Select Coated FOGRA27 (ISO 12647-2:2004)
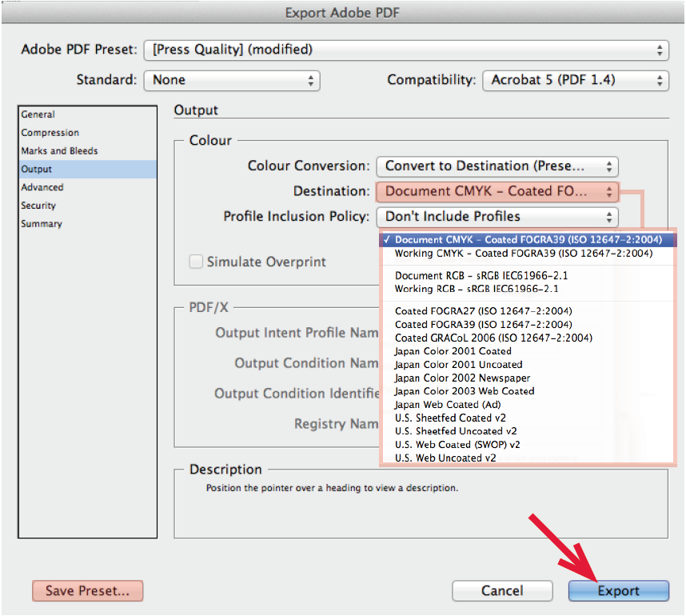This screenshot has width=686, height=616. [528, 311]
